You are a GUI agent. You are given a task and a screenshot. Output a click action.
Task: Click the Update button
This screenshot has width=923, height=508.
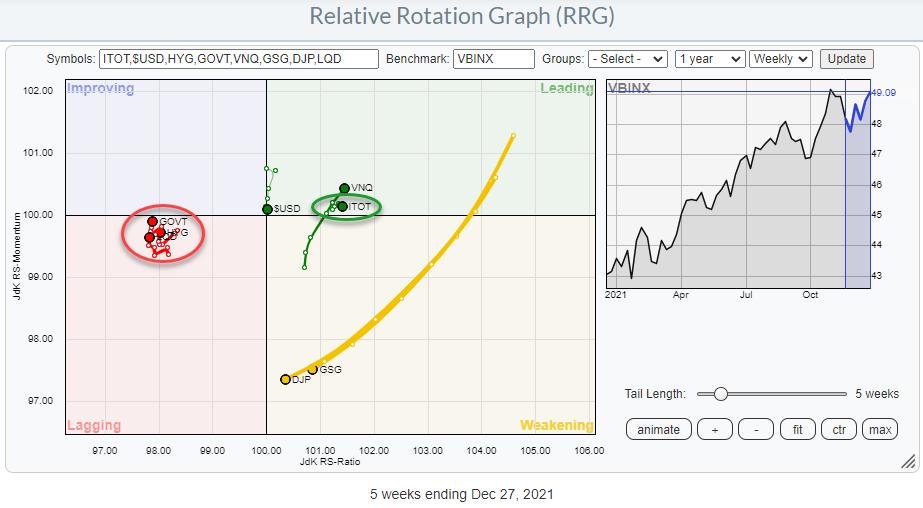(846, 59)
